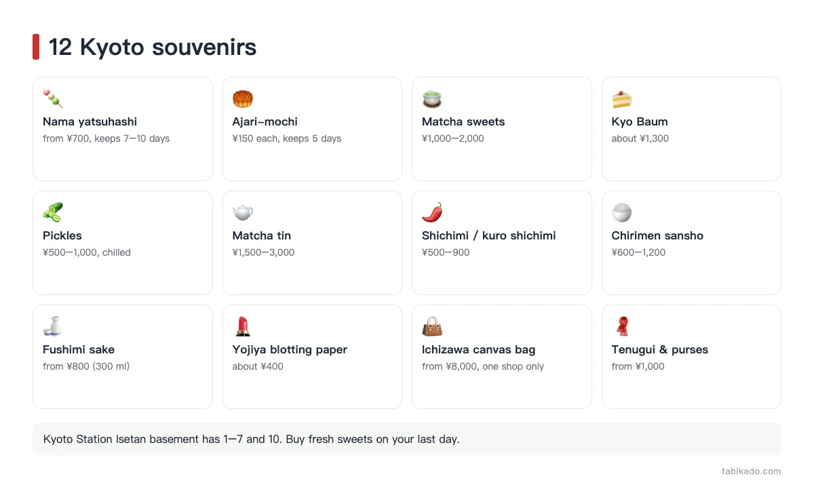Click the shortcake icon above Kyo Baum
The image size is (814, 504).
tap(622, 99)
